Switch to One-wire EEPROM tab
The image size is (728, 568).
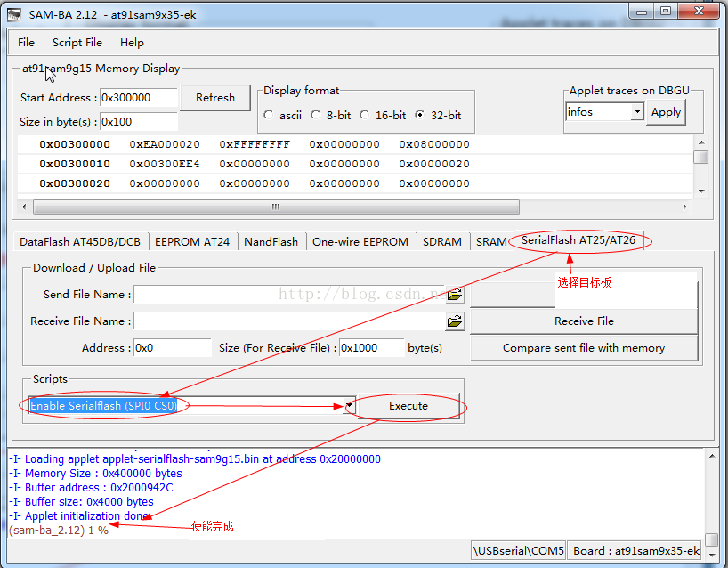pyautogui.click(x=360, y=241)
